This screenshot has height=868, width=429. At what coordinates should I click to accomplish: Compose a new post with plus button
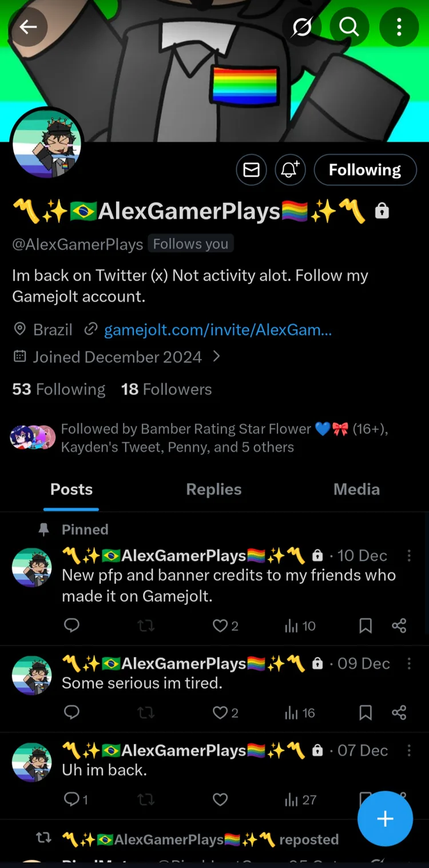[x=385, y=819]
